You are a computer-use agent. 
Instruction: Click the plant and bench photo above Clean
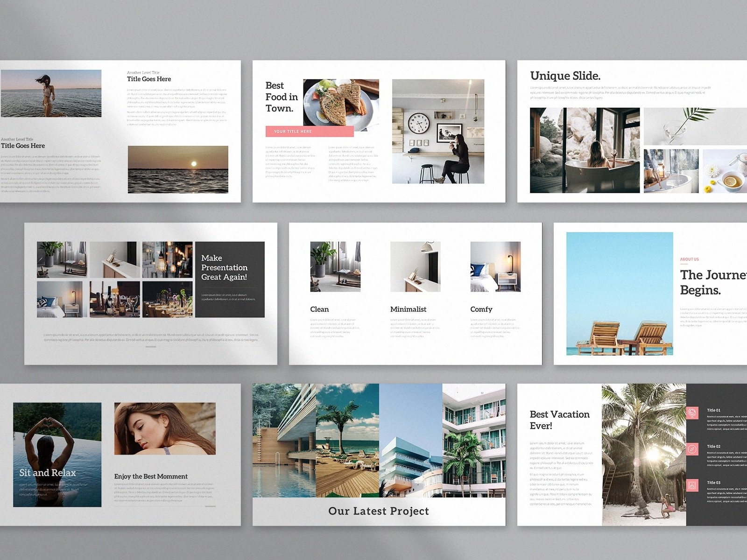coord(335,266)
